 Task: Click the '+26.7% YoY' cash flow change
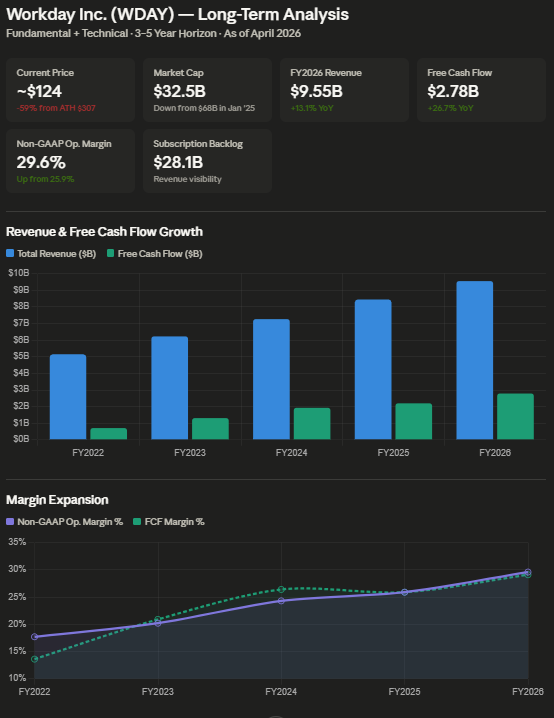(450, 108)
